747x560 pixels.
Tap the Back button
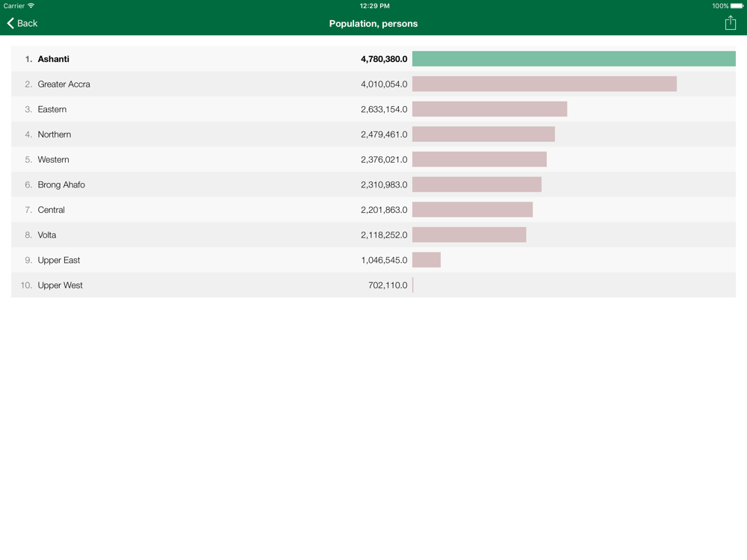[22, 23]
